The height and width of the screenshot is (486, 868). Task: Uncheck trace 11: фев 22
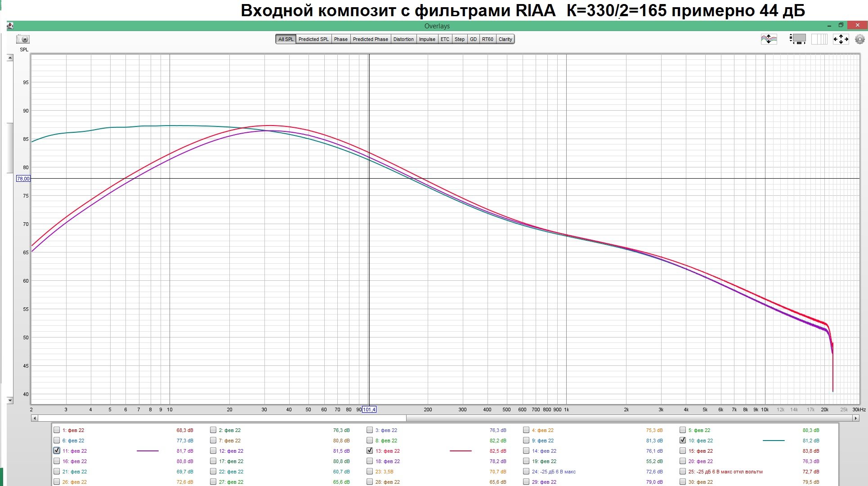57,450
